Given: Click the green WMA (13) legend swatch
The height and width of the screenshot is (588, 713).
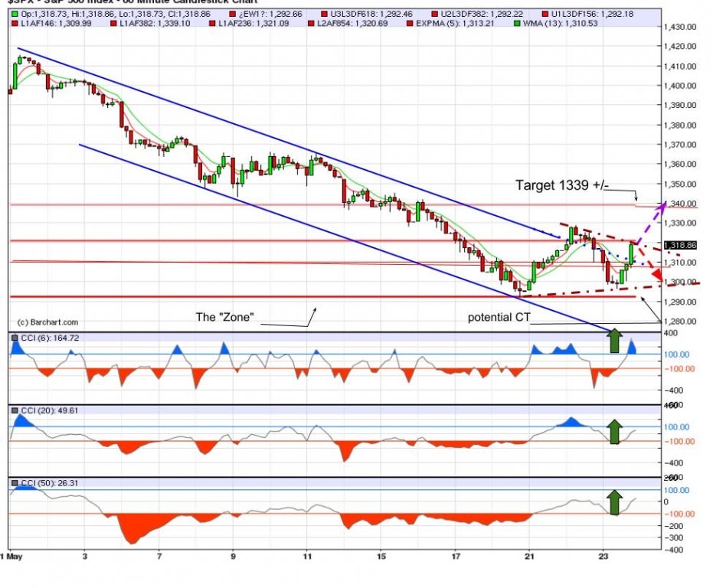Looking at the screenshot, I should point(517,23).
